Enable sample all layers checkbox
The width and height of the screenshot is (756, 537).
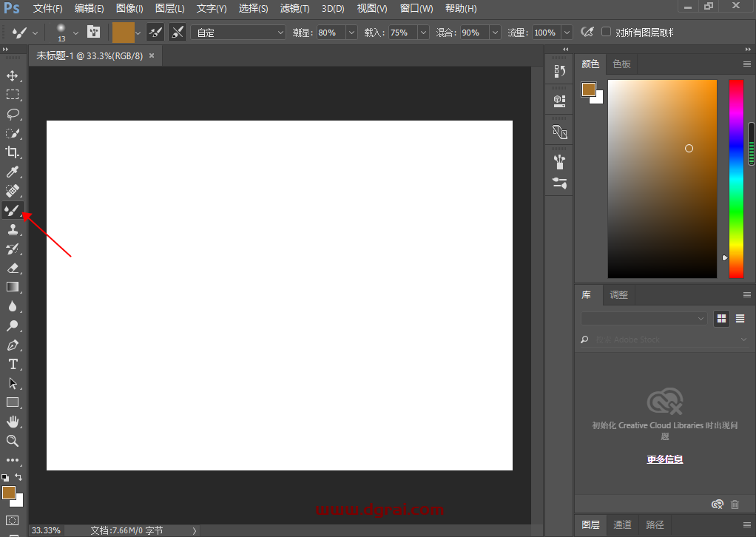(607, 33)
